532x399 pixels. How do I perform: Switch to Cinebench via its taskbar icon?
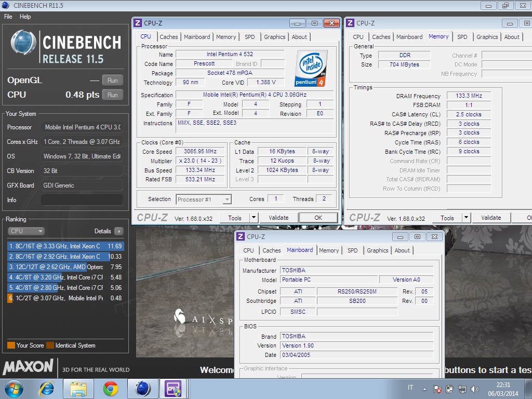(143, 389)
